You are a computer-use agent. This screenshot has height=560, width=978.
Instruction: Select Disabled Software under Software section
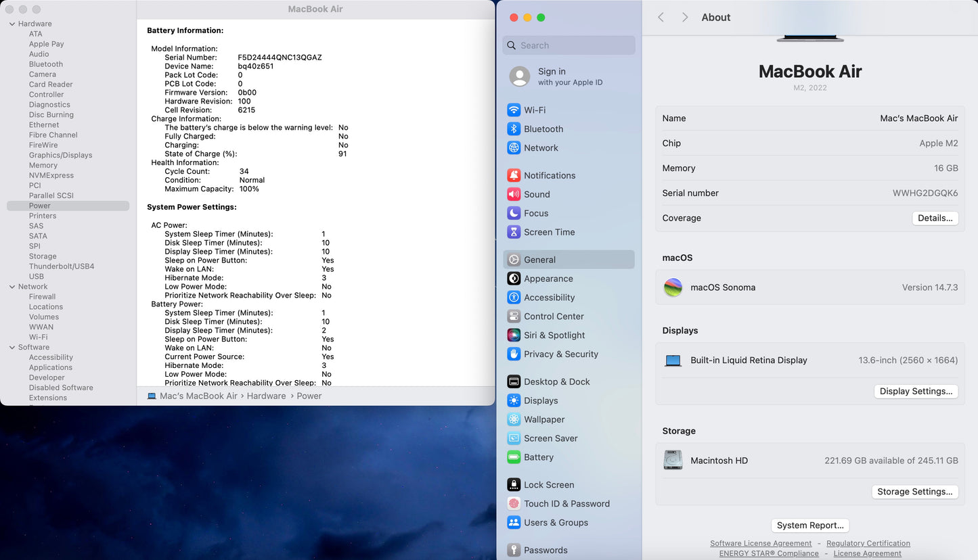61,388
